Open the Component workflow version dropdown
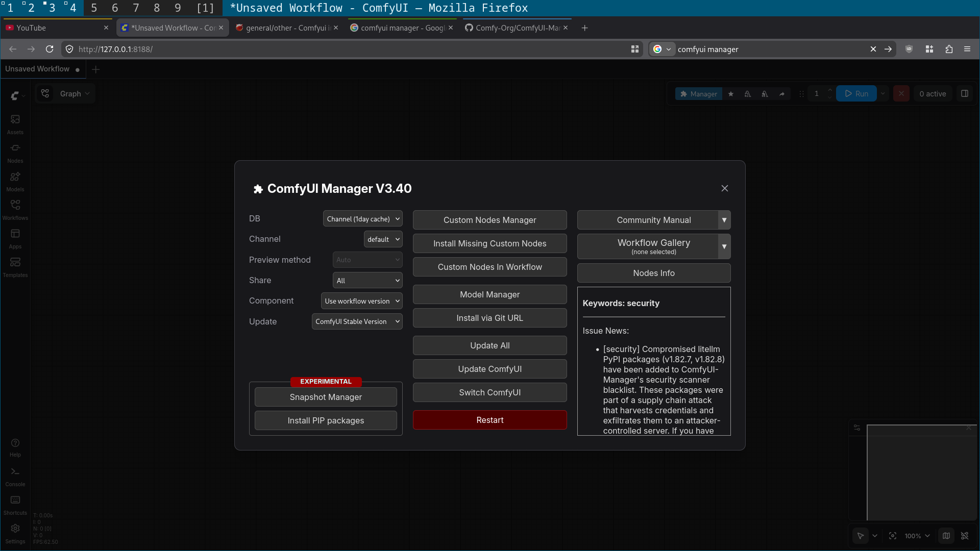 pyautogui.click(x=362, y=301)
